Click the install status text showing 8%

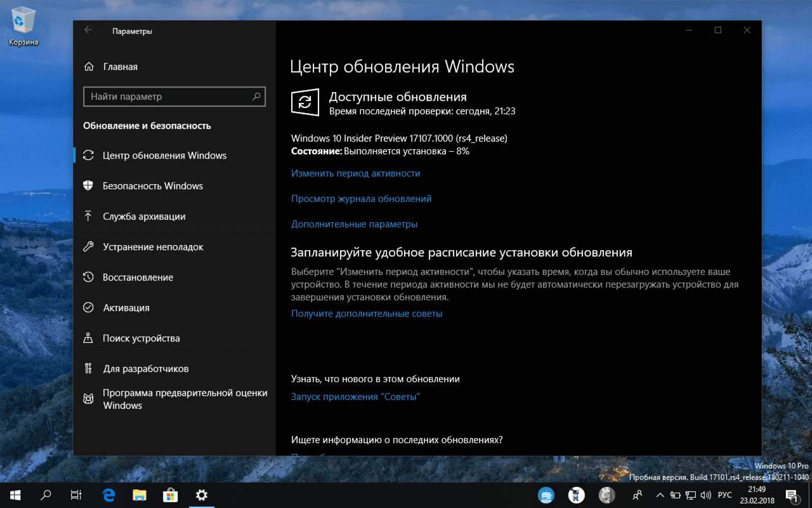click(380, 151)
